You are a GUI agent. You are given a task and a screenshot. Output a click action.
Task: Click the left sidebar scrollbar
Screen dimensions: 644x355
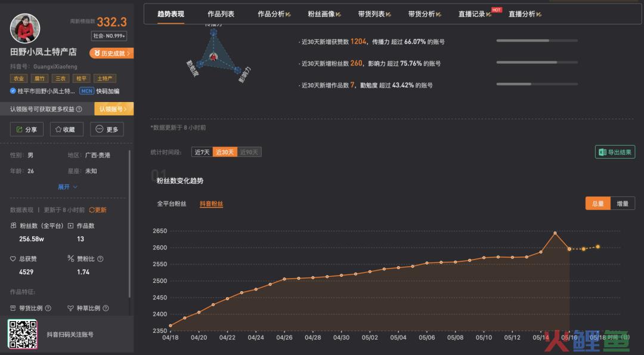(130, 224)
